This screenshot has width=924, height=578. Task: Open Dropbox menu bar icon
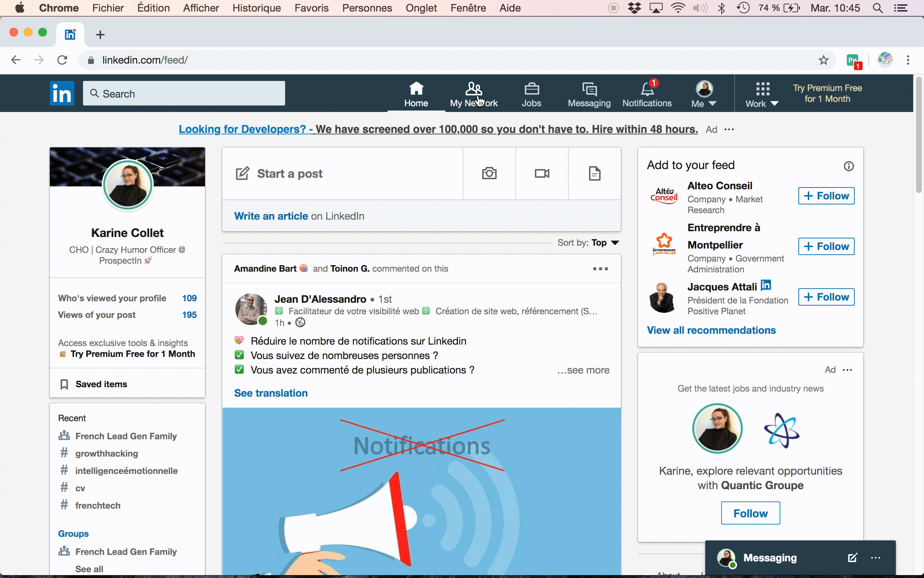[x=634, y=8]
